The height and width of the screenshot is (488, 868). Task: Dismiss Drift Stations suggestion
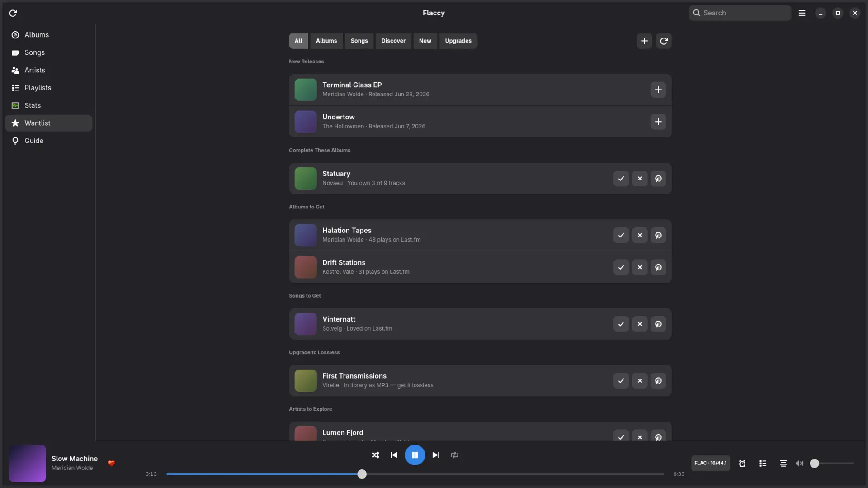click(640, 267)
